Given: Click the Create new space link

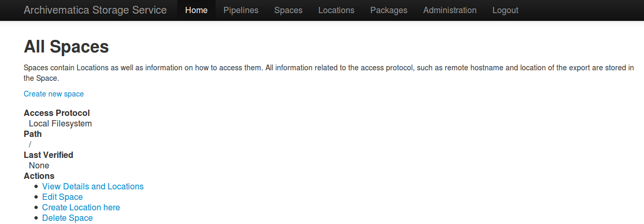Looking at the screenshot, I should pos(53,94).
